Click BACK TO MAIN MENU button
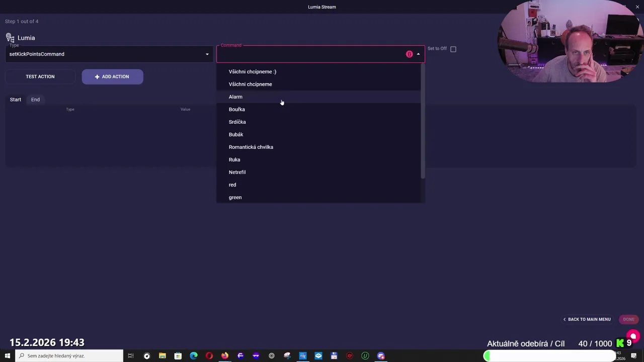Viewport: 644px width, 362px height. [x=587, y=319]
